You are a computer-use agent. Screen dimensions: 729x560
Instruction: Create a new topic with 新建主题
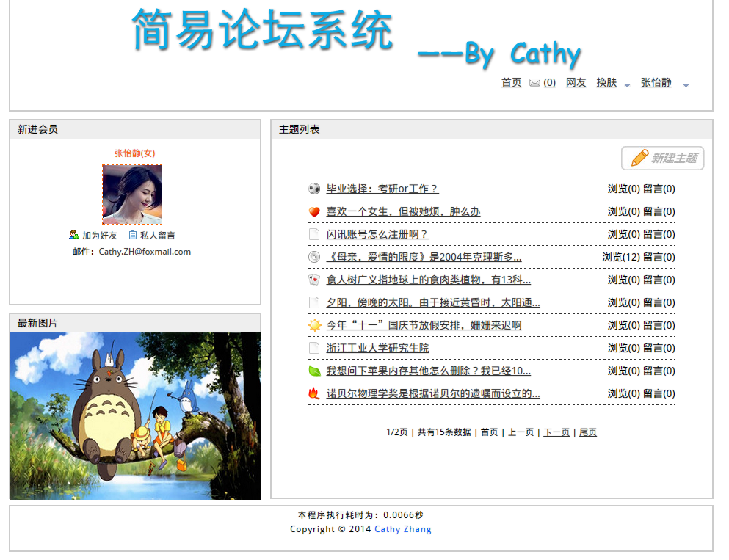[662, 159]
